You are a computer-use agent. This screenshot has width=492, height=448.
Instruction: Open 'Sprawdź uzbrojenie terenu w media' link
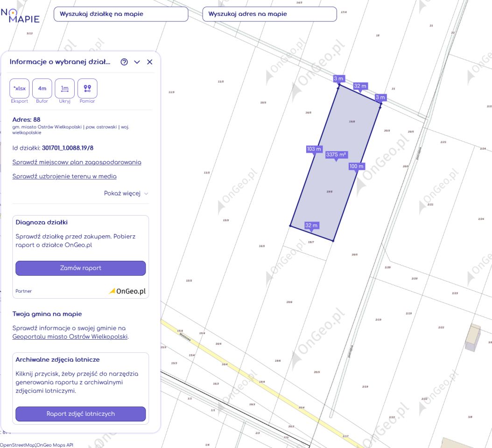tap(64, 176)
